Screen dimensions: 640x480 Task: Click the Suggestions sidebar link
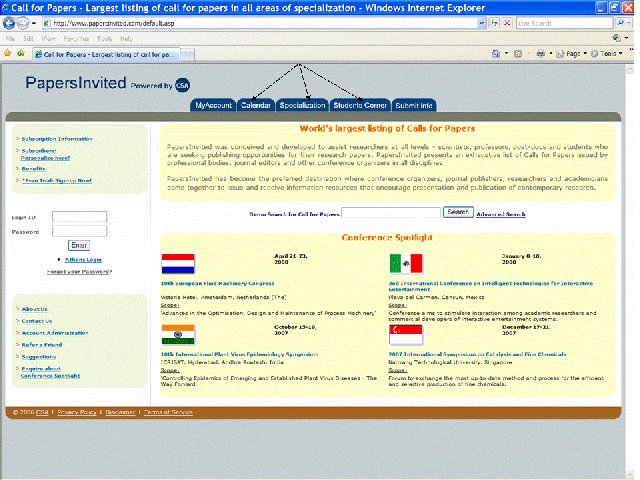[39, 357]
